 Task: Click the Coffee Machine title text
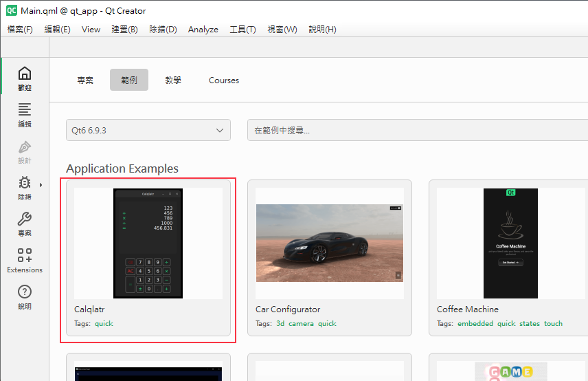click(468, 309)
